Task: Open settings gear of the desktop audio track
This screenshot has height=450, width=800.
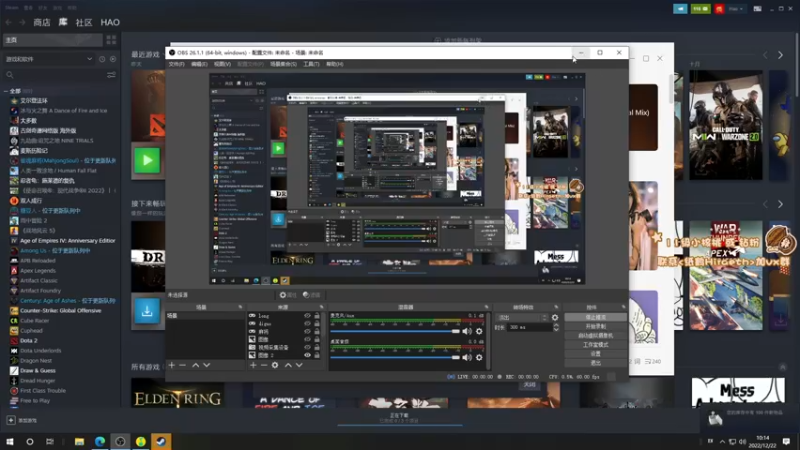Action: point(479,358)
